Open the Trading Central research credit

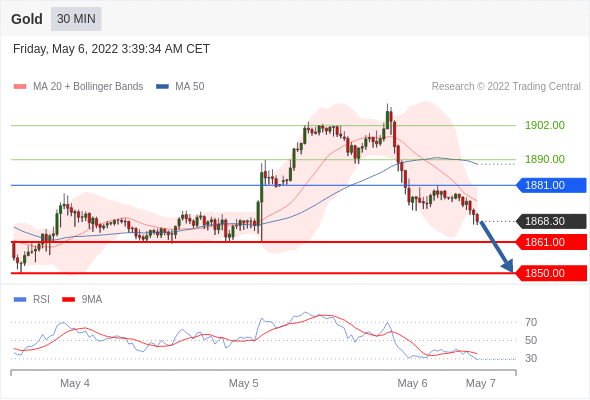point(506,87)
